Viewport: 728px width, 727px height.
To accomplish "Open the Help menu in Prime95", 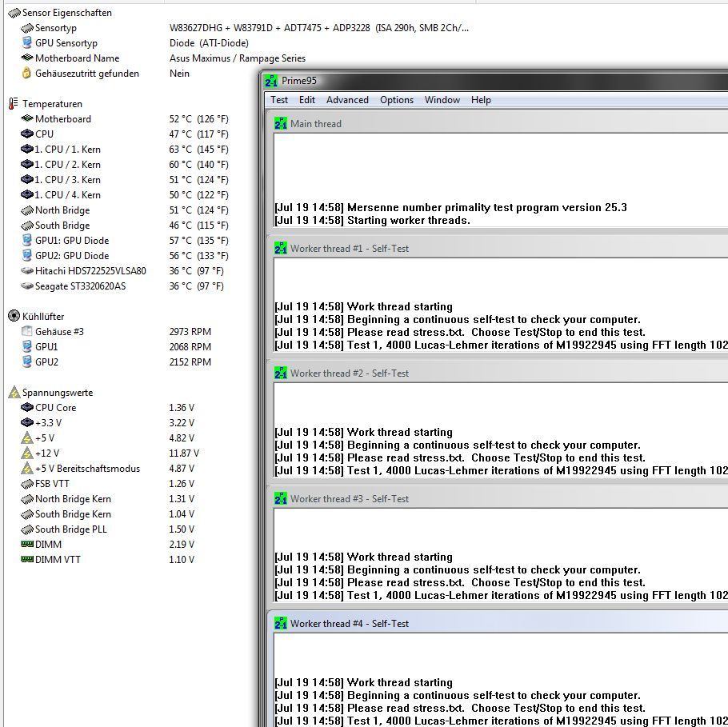I will pyautogui.click(x=481, y=100).
